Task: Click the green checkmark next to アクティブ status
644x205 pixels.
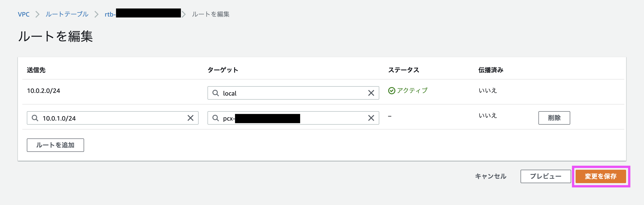Action: pyautogui.click(x=392, y=90)
